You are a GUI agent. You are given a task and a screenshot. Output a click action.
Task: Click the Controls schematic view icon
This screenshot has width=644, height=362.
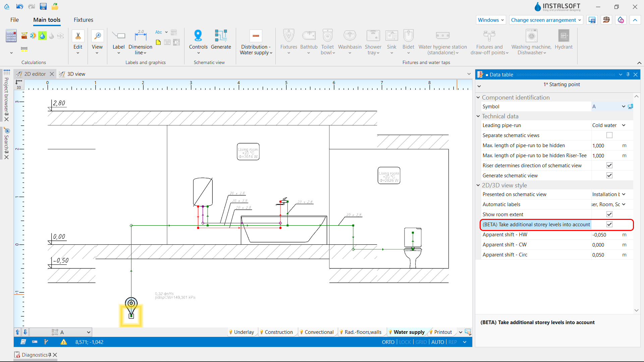tap(198, 36)
